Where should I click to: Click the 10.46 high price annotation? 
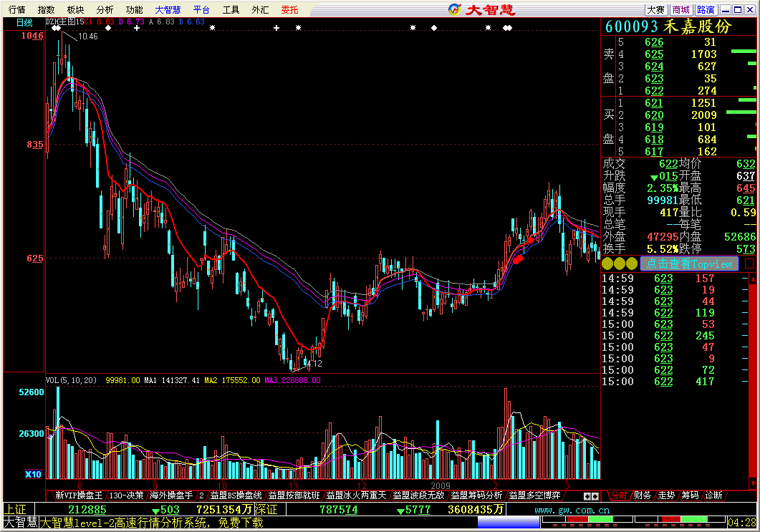87,37
